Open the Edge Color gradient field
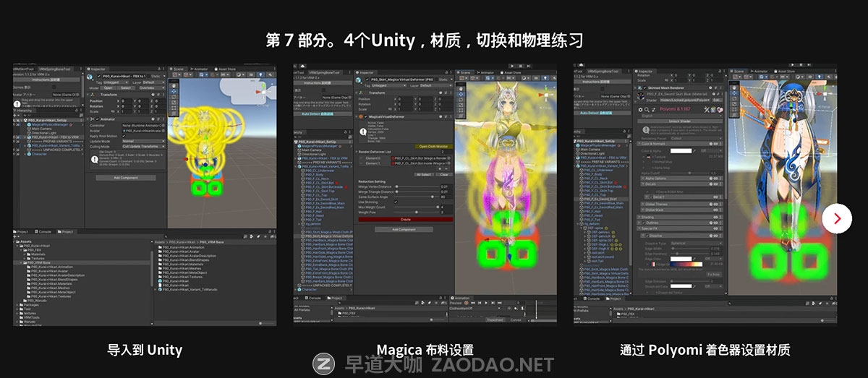This screenshot has width=868, height=378. 686,264
